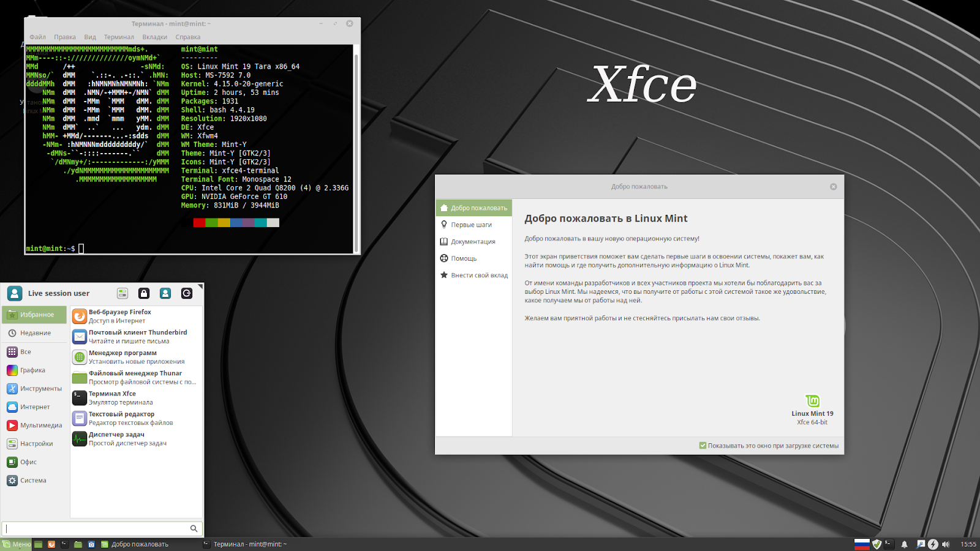Image resolution: width=980 pixels, height=551 pixels.
Task: Click file manager launcher in bottom panel
Action: 78,544
